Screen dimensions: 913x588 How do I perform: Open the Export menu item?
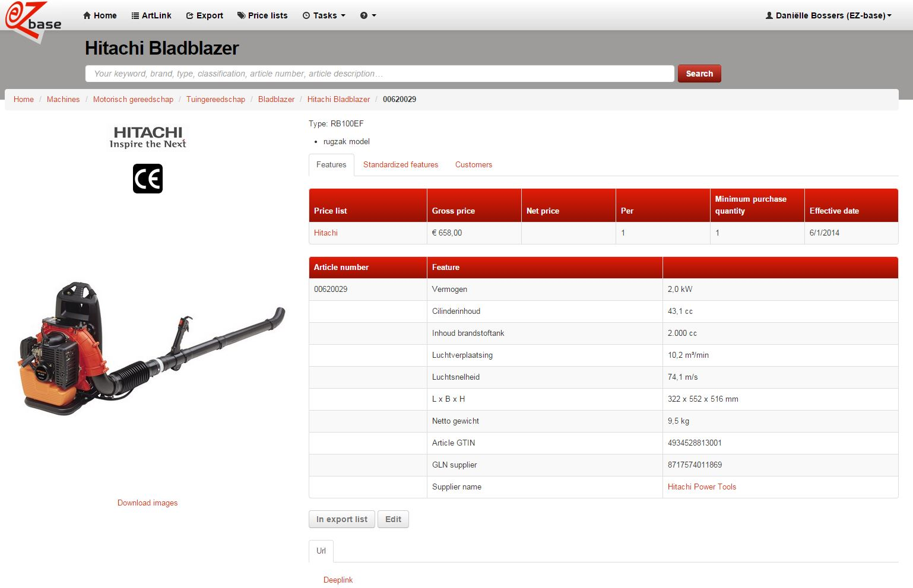point(204,15)
